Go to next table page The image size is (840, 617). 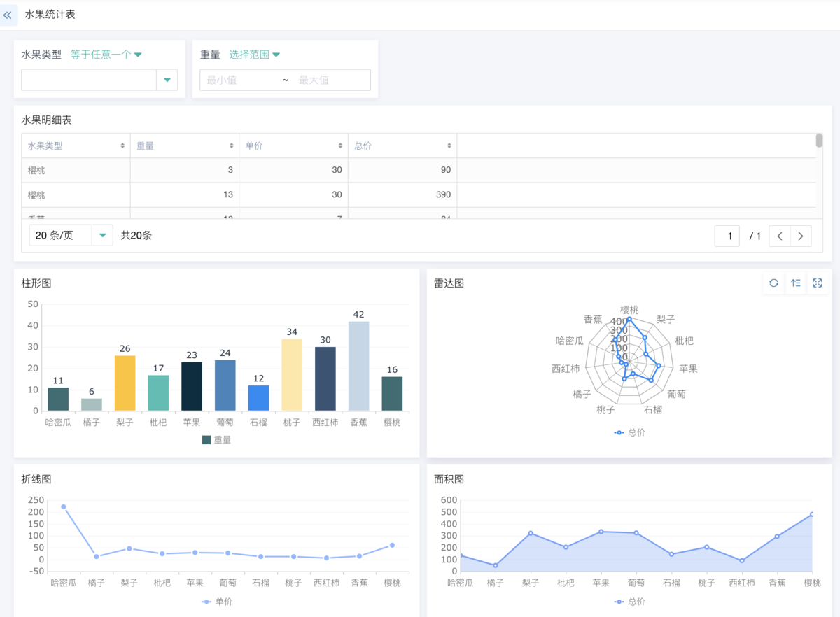pos(800,236)
